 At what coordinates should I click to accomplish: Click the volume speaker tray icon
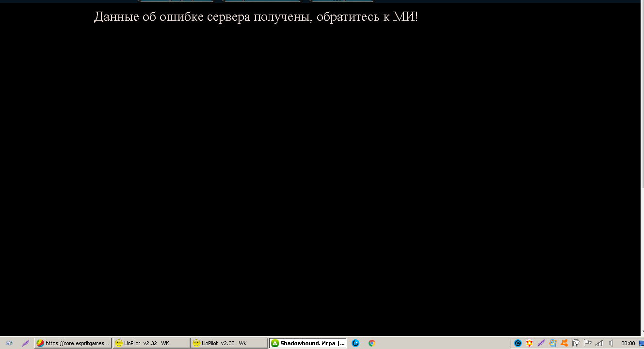pyautogui.click(x=611, y=343)
